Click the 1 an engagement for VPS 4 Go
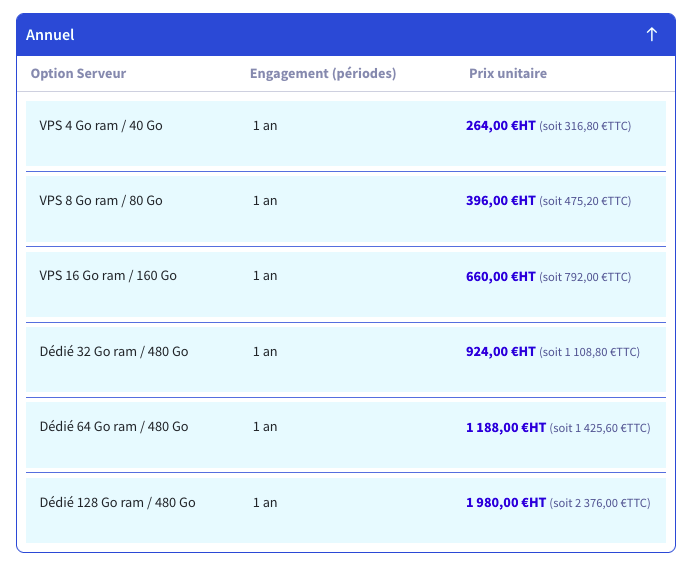Image resolution: width=692 pixels, height=569 pixels. [x=265, y=126]
